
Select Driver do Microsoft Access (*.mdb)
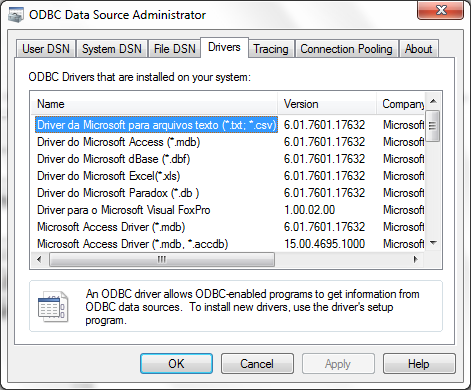pyautogui.click(x=118, y=142)
